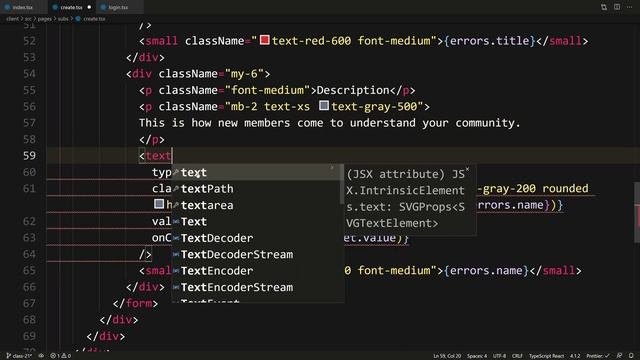
Task: Click the wrench icon beside textarea suggestion
Action: (176, 205)
